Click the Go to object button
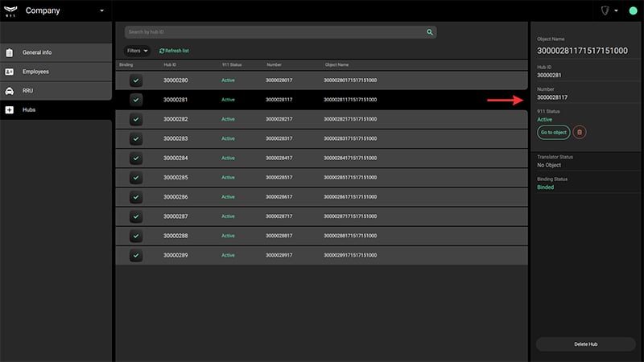 (x=554, y=133)
